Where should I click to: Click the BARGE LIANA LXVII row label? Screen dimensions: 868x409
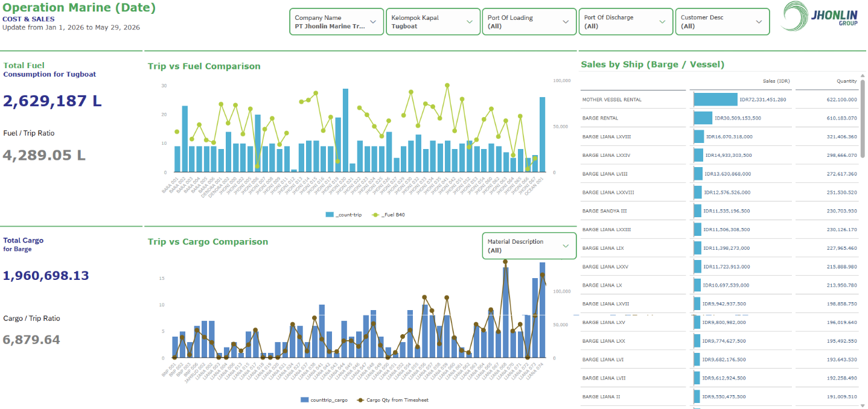click(x=605, y=304)
